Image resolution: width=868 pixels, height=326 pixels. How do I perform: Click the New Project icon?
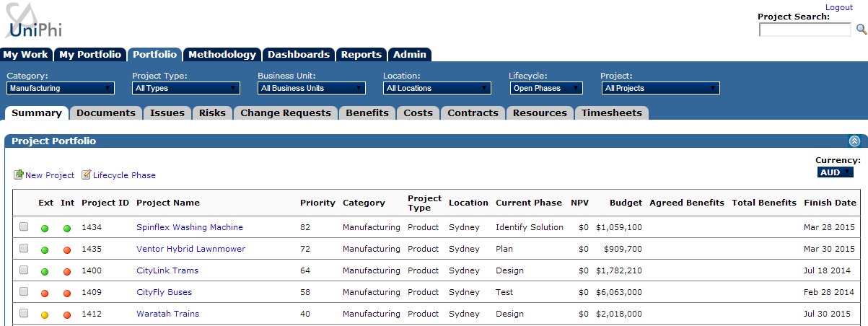coord(19,175)
